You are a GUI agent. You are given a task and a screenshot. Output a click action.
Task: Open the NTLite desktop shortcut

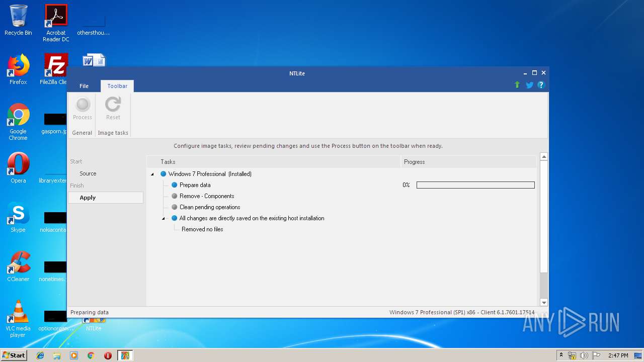tap(94, 324)
